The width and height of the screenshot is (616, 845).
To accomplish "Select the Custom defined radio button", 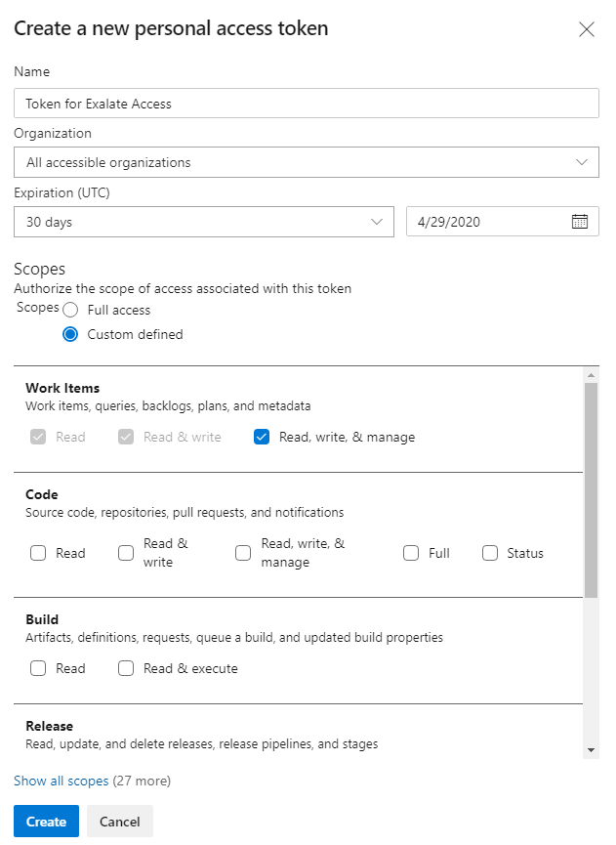I will click(x=70, y=334).
